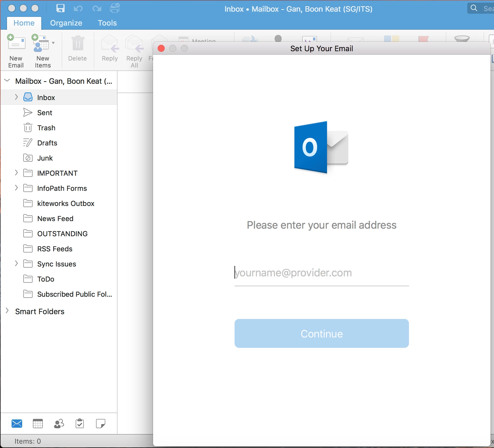This screenshot has height=448, width=494.
Task: Select the News Feed folder
Action: click(59, 218)
